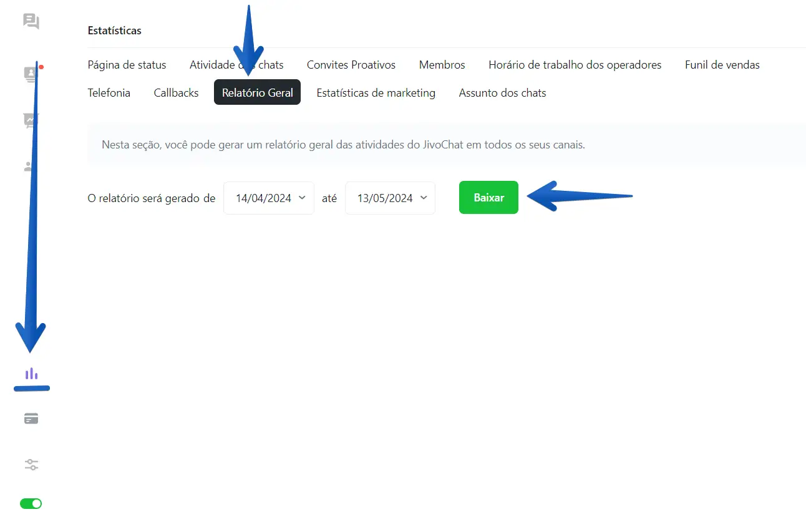The image size is (806, 532).
Task: Open the statistics bar chart icon
Action: [x=31, y=374]
